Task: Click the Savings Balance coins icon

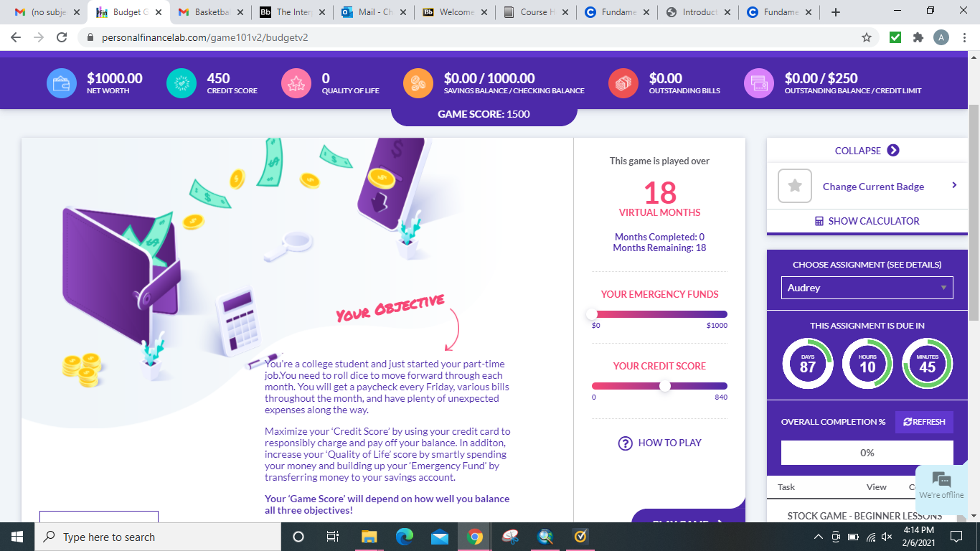Action: coord(418,82)
